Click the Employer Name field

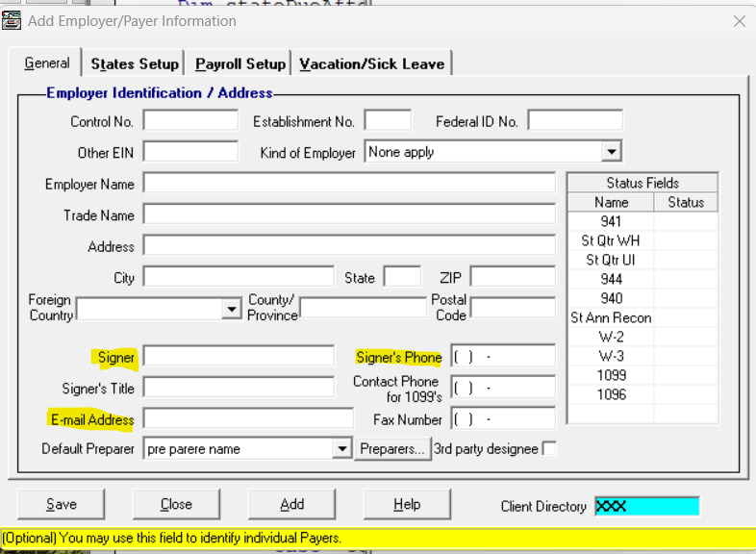[349, 183]
